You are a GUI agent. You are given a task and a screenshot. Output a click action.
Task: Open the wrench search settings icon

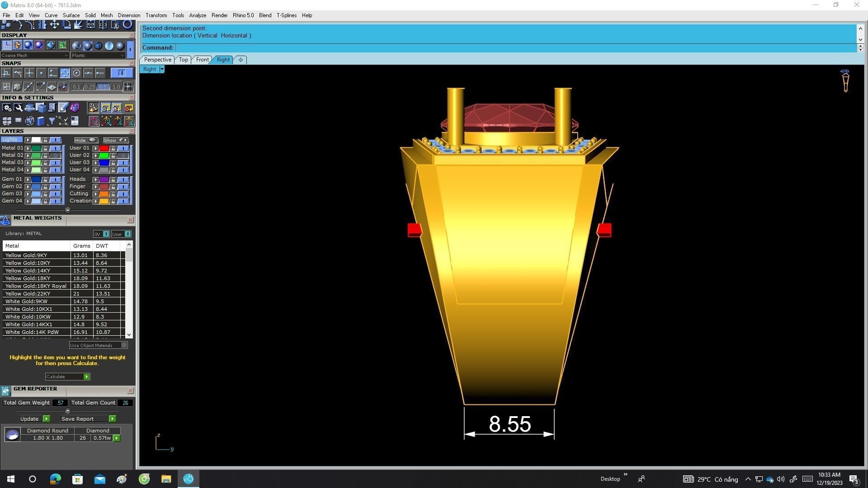click(x=18, y=108)
